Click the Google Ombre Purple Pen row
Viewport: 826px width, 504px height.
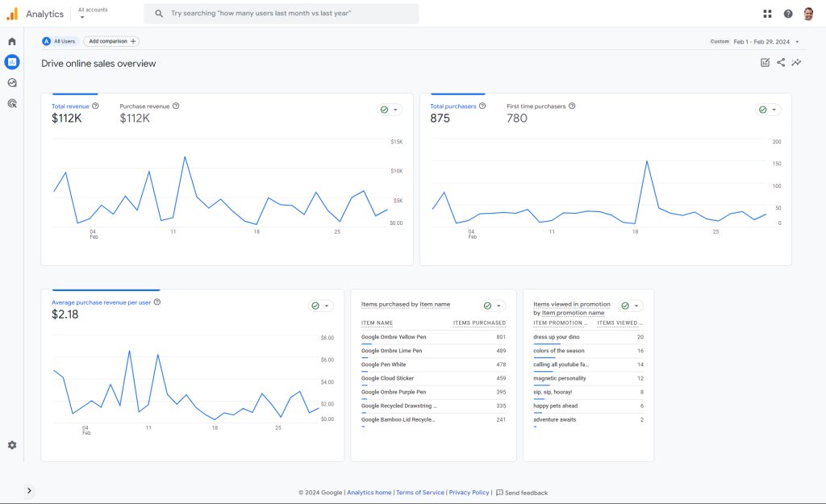433,393
